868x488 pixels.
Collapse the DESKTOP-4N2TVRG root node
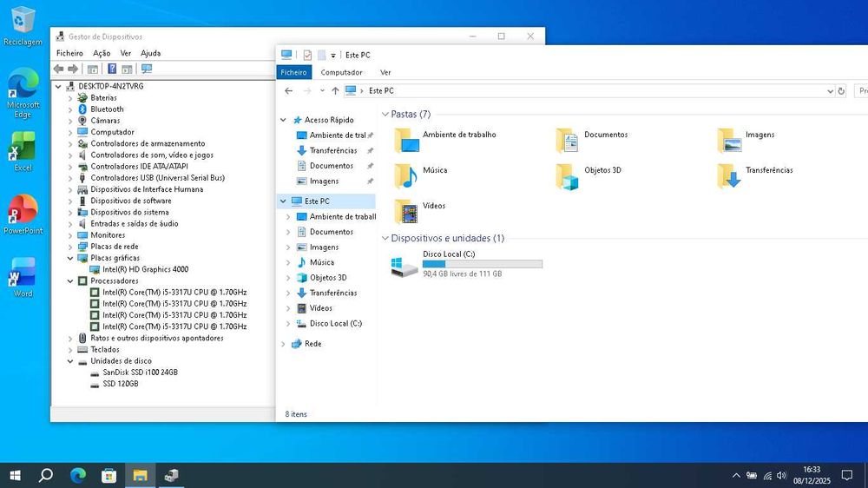[58, 87]
